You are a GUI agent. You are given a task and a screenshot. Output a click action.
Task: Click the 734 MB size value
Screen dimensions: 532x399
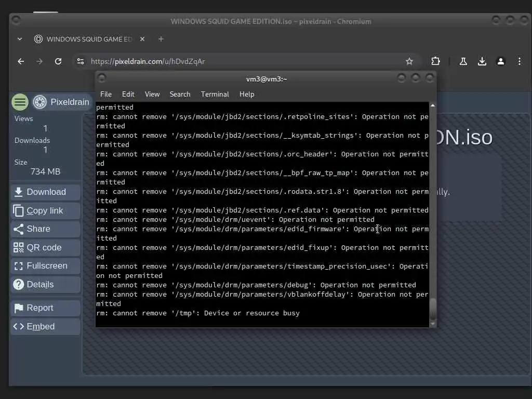[x=46, y=171]
